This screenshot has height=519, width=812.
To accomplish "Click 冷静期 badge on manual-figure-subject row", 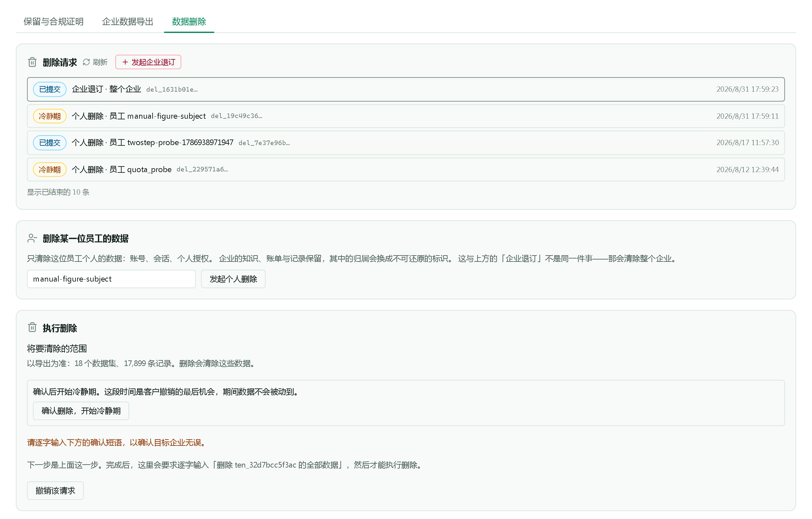I will pos(49,116).
